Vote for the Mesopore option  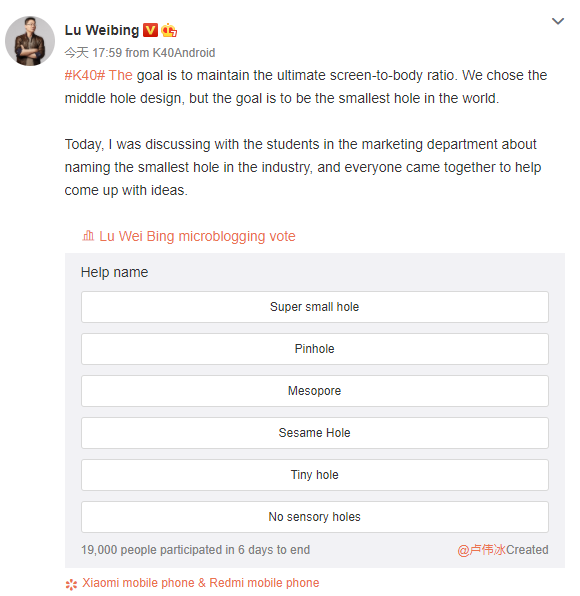pos(315,391)
